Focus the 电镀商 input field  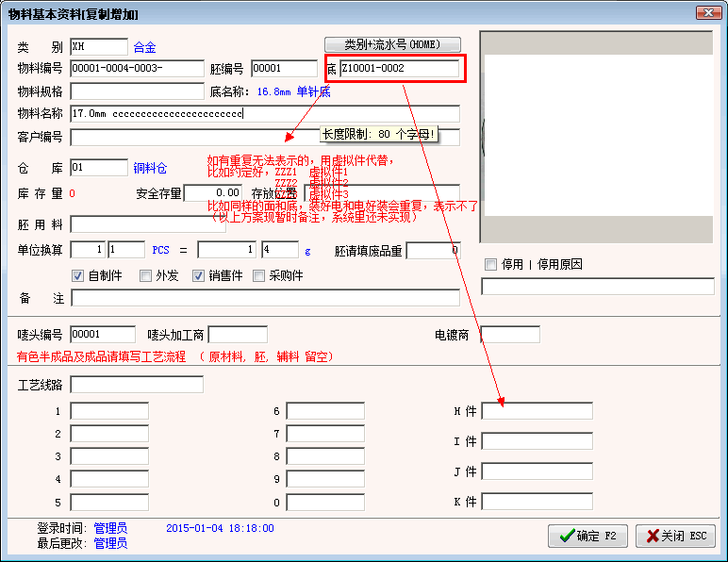pyautogui.click(x=510, y=334)
